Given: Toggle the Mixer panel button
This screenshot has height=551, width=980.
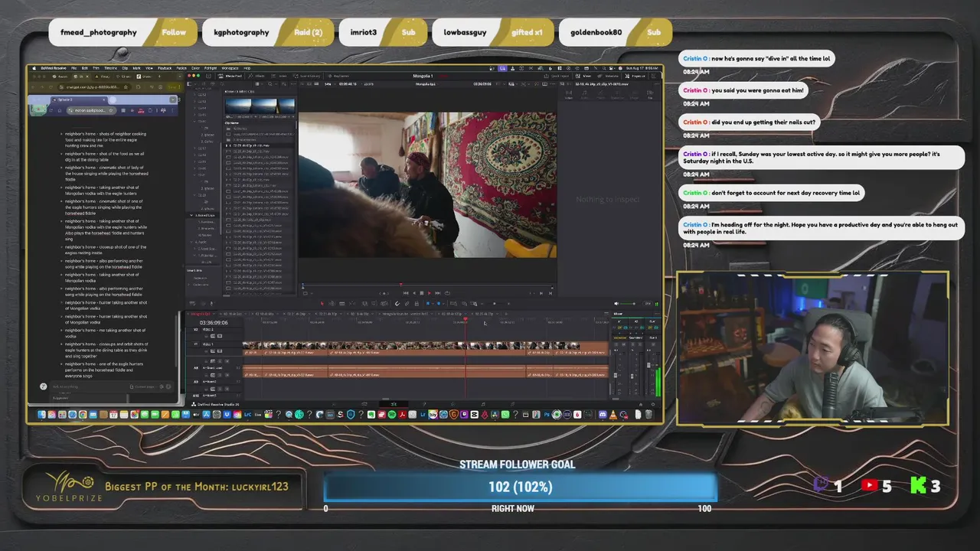Looking at the screenshot, I should (x=583, y=76).
